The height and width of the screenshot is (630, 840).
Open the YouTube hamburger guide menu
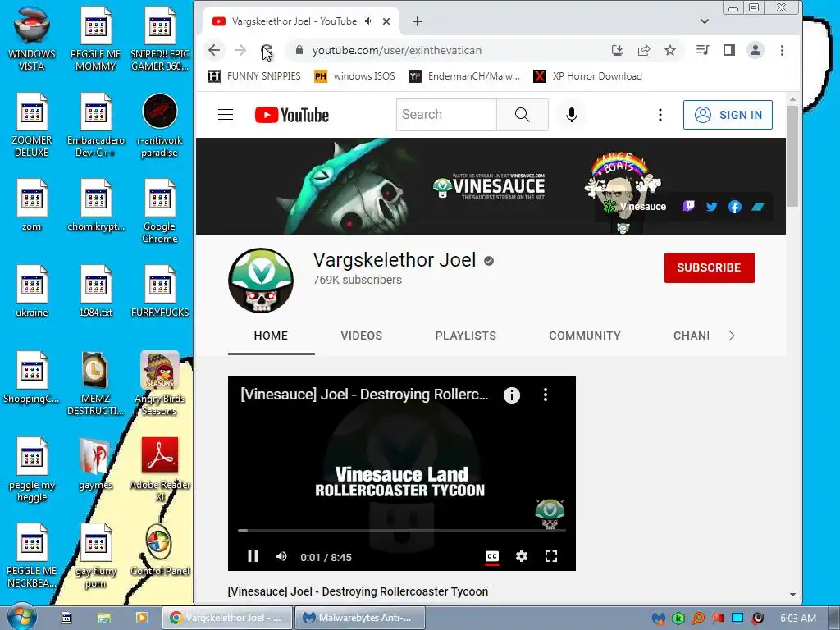[226, 115]
